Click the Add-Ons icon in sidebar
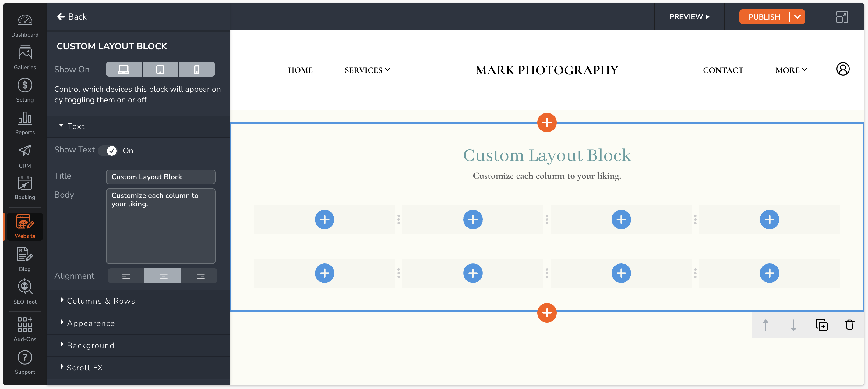 [x=24, y=327]
